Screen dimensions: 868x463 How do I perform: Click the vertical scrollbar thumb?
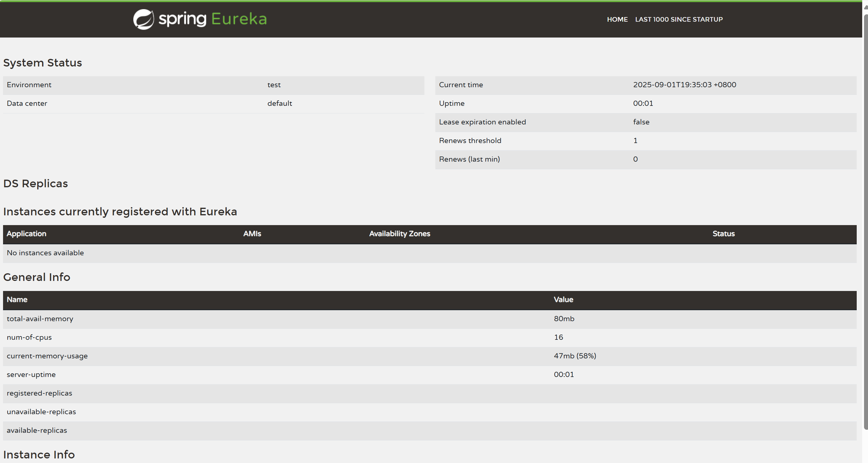866,222
